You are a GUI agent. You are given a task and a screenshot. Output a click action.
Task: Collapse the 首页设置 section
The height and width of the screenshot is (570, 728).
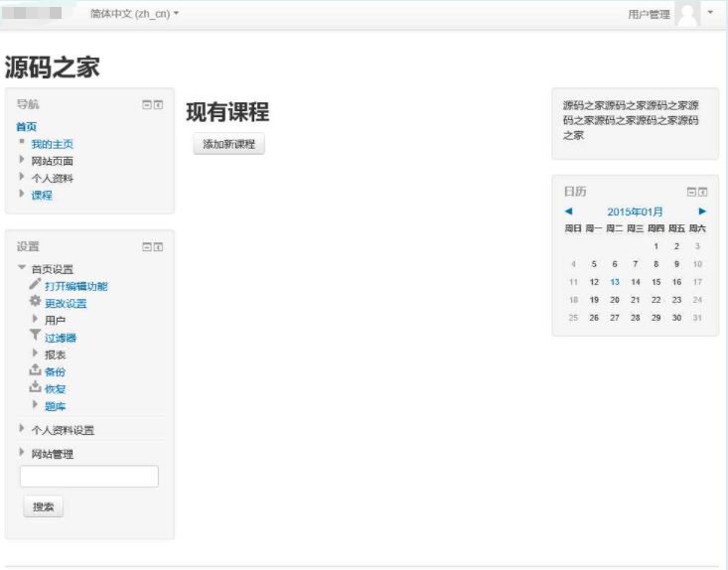click(22, 267)
